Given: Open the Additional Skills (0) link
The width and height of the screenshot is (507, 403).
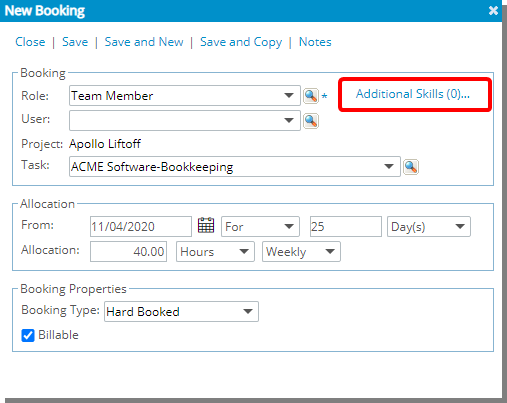Looking at the screenshot, I should (413, 94).
